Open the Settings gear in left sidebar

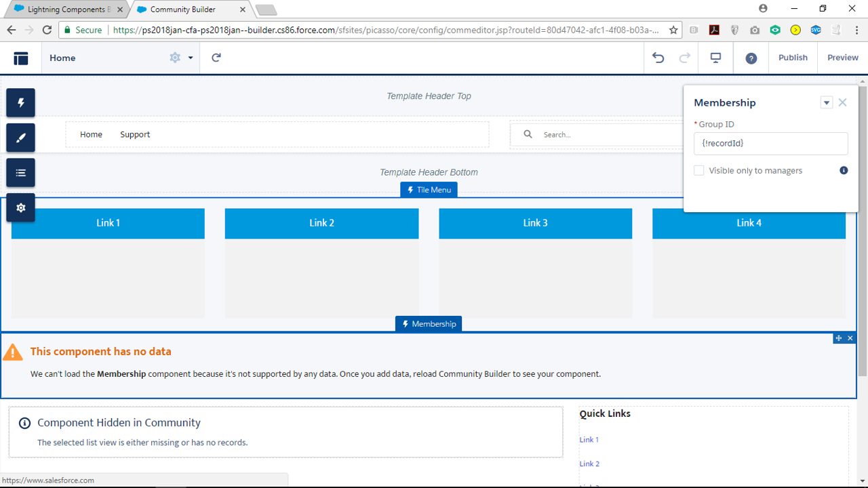click(x=21, y=208)
